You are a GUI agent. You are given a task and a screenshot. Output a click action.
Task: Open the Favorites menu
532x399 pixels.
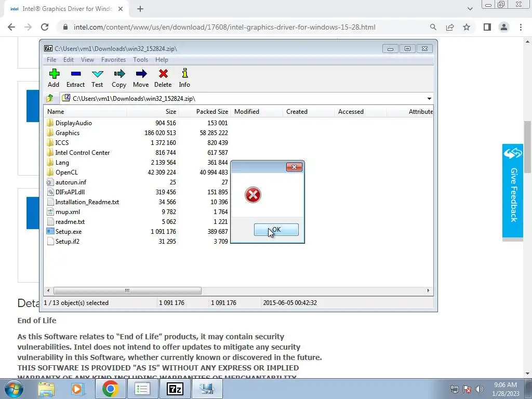point(113,60)
